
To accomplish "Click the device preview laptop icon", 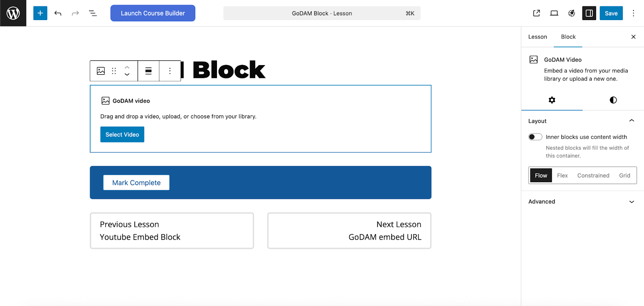I will tap(554, 13).
